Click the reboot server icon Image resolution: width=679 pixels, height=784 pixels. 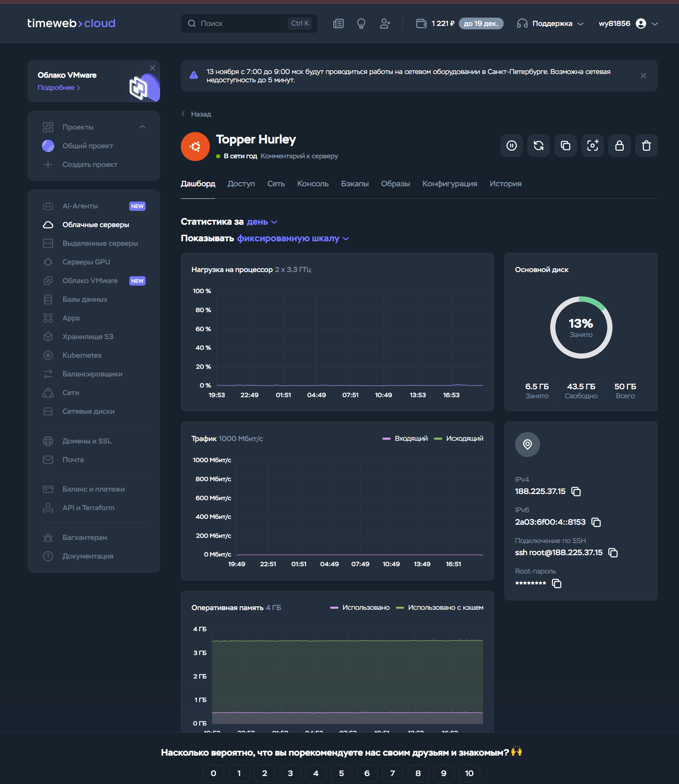coord(538,146)
